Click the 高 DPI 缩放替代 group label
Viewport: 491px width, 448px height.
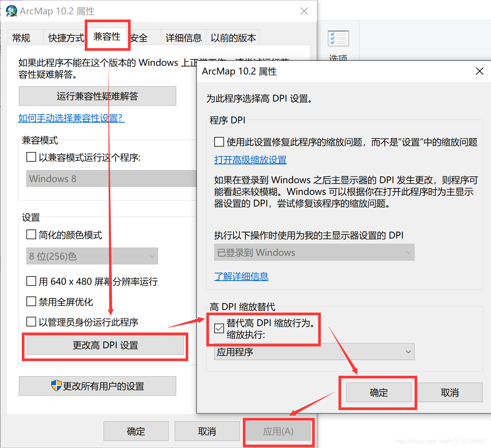click(242, 307)
